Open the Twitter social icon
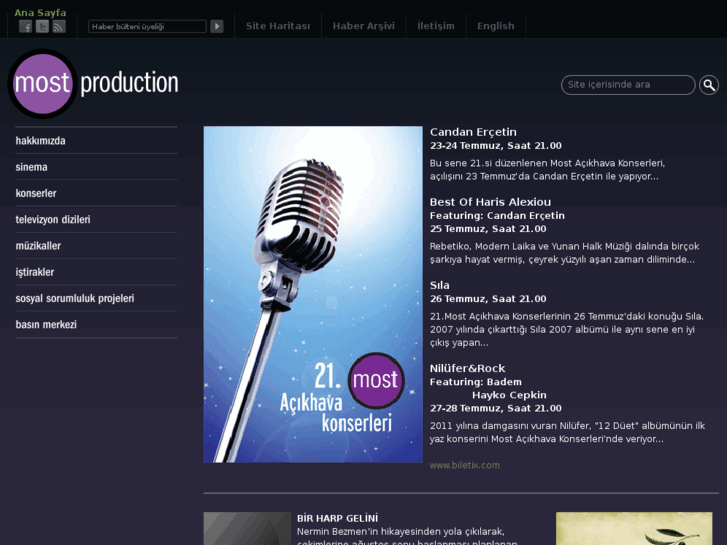Viewport: 727px width, 545px height. click(x=42, y=26)
